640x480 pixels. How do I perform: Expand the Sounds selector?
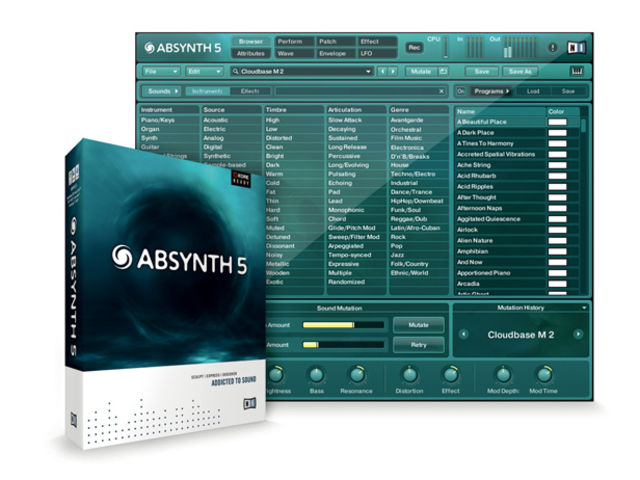pyautogui.click(x=163, y=91)
